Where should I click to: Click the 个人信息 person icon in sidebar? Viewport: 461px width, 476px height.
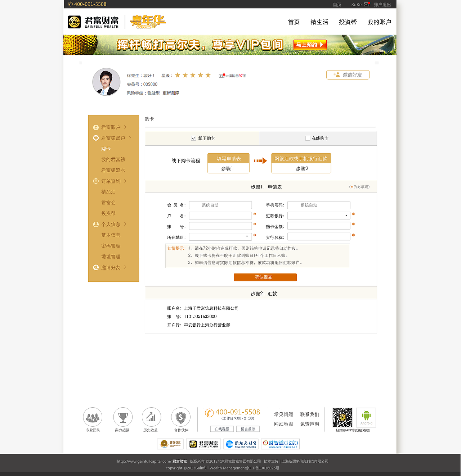[x=96, y=224]
